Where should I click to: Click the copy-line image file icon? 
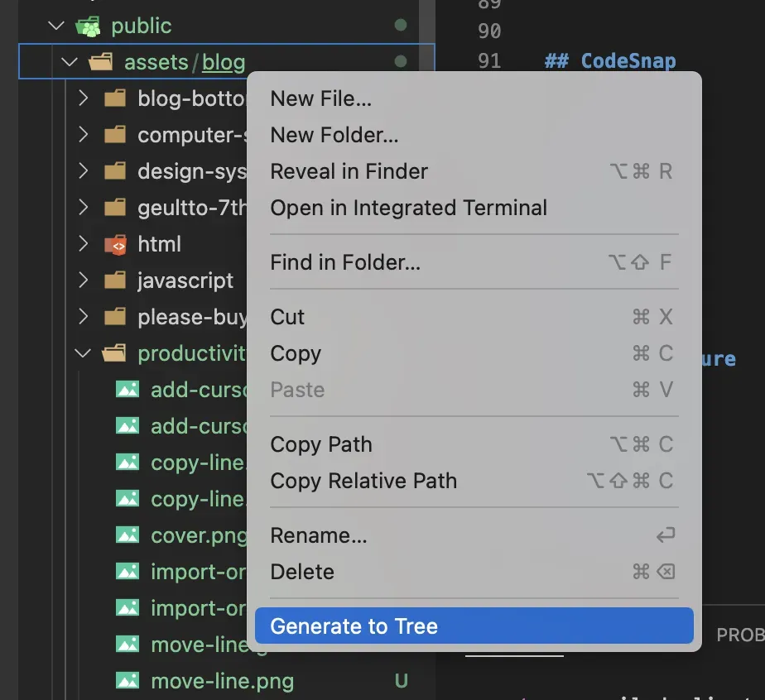click(x=127, y=462)
